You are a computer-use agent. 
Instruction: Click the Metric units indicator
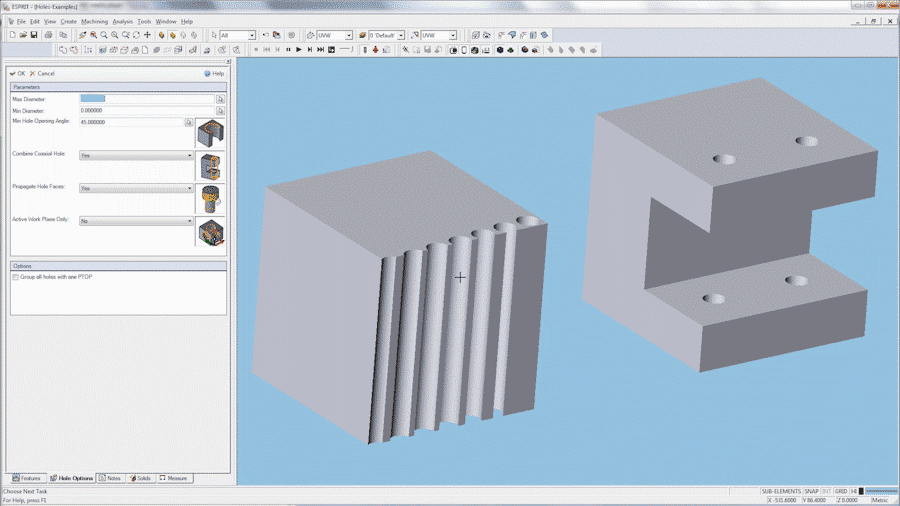880,500
